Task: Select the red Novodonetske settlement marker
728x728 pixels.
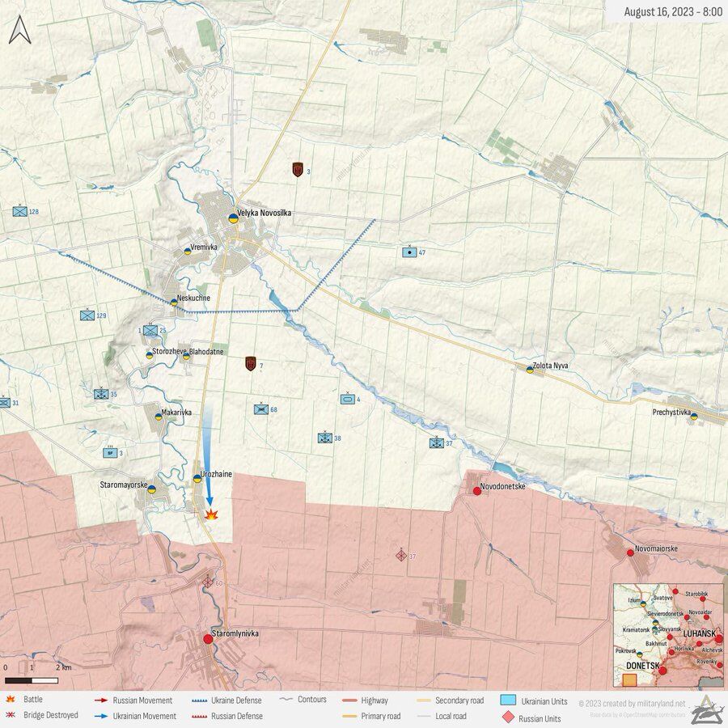Action: click(x=477, y=491)
